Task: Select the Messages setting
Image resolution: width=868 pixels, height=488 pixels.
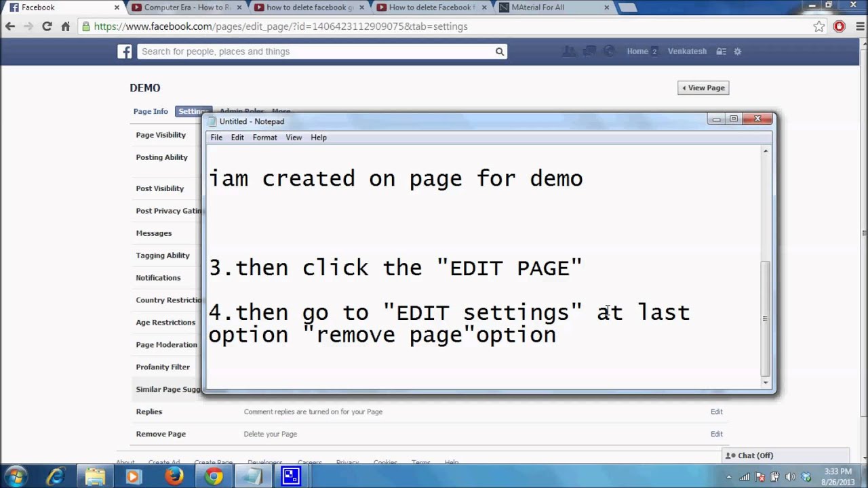Action: (154, 233)
